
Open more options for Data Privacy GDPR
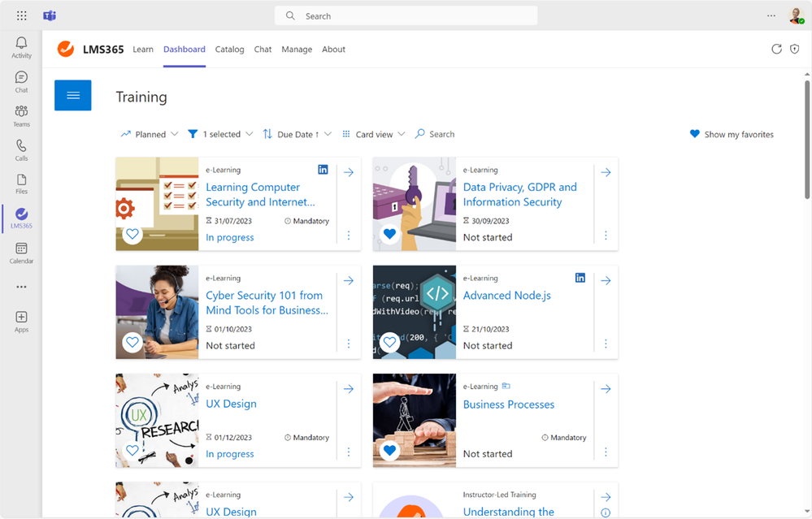tap(606, 236)
